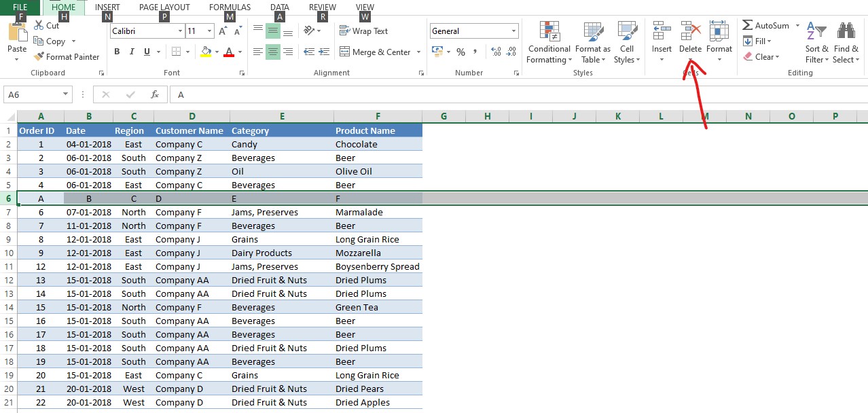Expand the Fill Color dropdown arrow
The width and height of the screenshot is (868, 413).
(217, 52)
